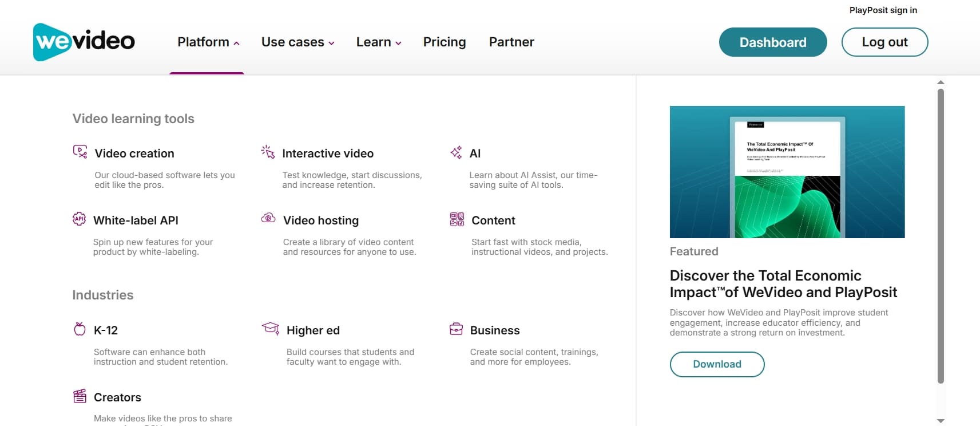Click the WeVideo logo
Screen dimensions: 980x426
[84, 42]
